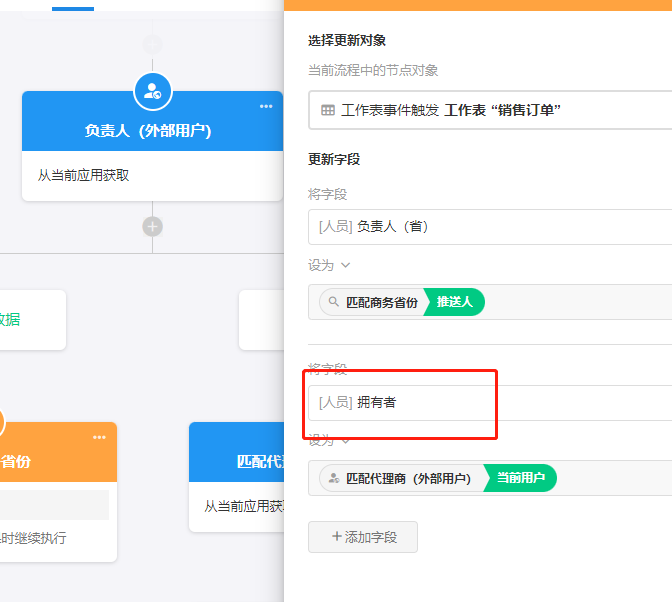Click the green 推送人 tag
Image resolution: width=672 pixels, height=602 pixels.
point(455,302)
